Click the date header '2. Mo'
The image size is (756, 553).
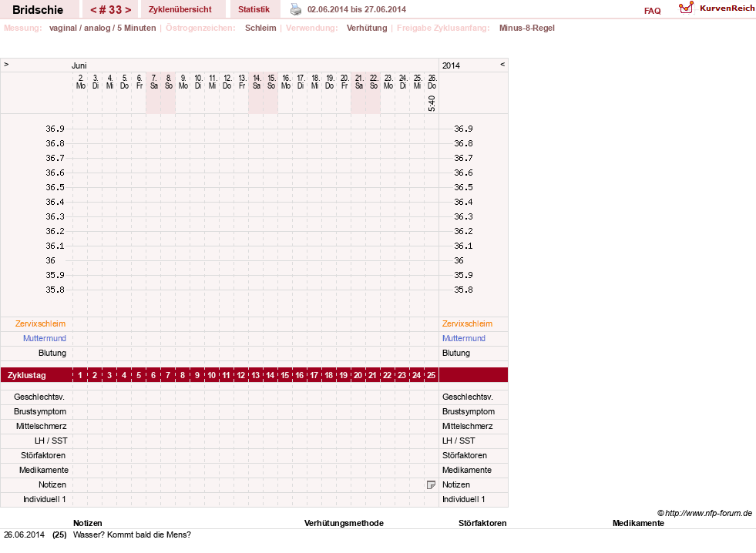tap(80, 82)
